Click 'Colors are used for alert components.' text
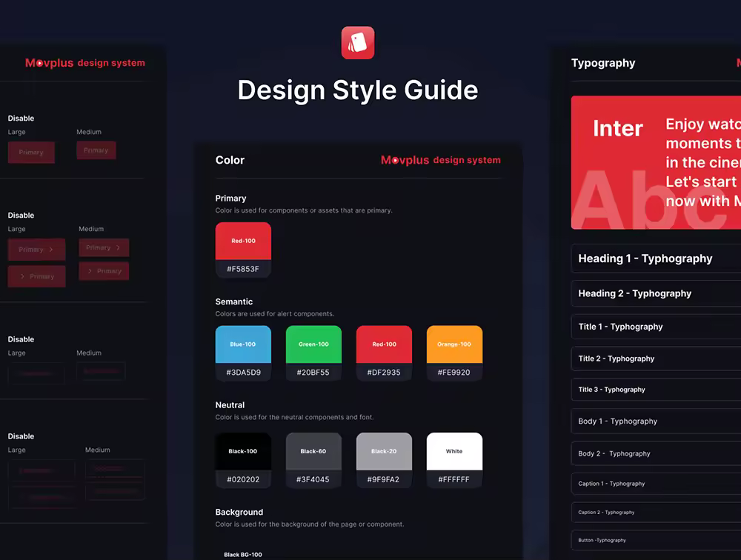Screen dimensions: 741x560 275,314
